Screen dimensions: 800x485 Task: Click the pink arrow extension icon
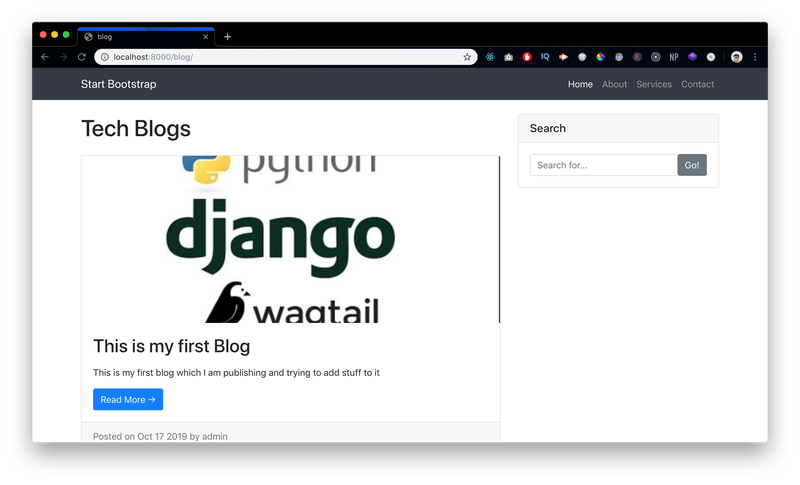pos(564,57)
